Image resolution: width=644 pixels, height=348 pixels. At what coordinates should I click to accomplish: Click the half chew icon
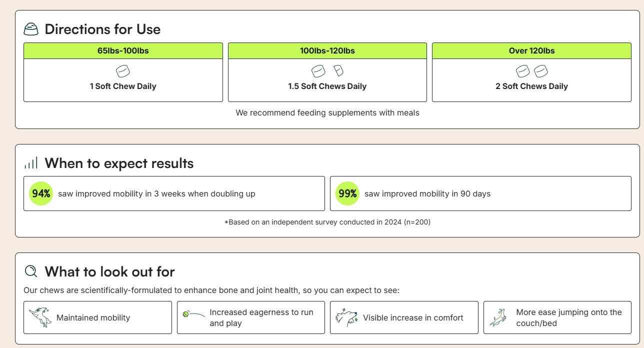(338, 70)
